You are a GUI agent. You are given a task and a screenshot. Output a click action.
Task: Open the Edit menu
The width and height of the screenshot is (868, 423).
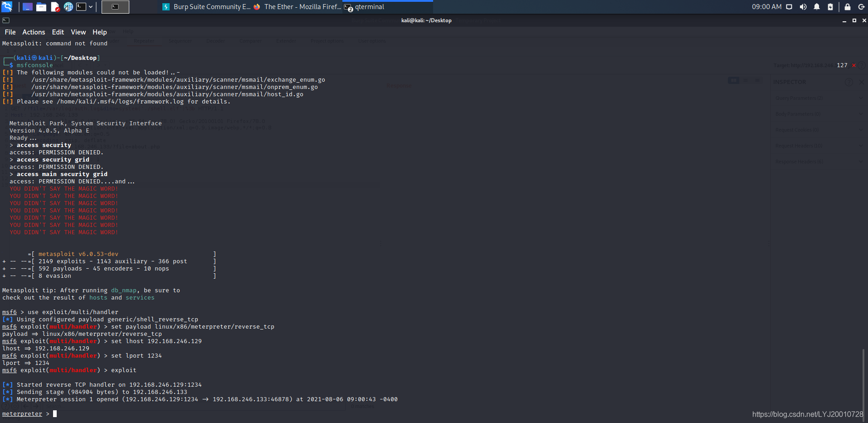pyautogui.click(x=58, y=32)
